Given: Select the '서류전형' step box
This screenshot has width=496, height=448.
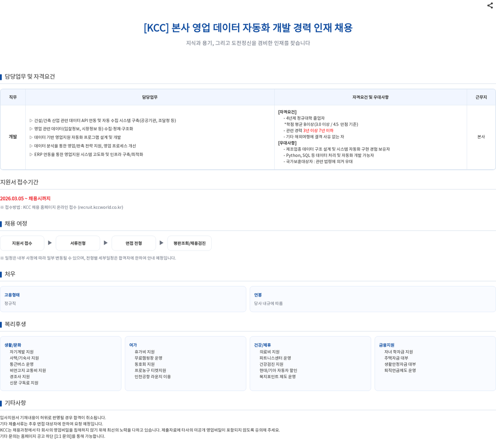Looking at the screenshot, I should (78, 243).
